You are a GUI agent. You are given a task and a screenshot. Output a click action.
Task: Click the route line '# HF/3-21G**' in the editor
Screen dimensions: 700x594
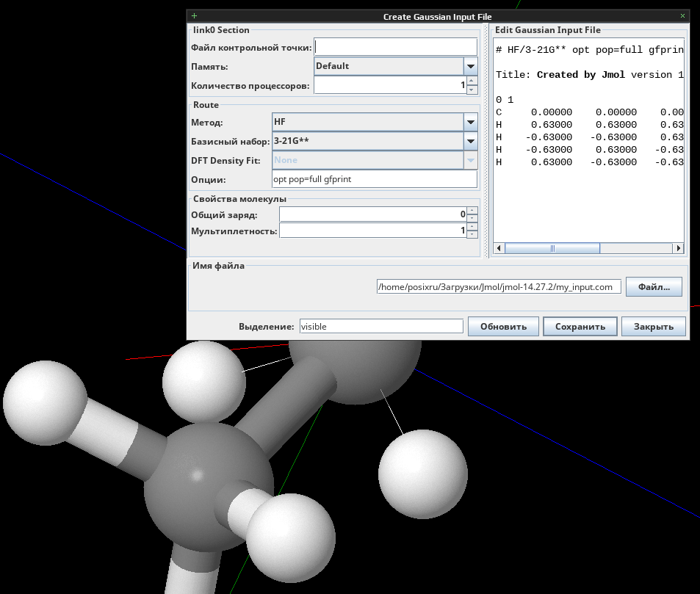pyautogui.click(x=589, y=49)
